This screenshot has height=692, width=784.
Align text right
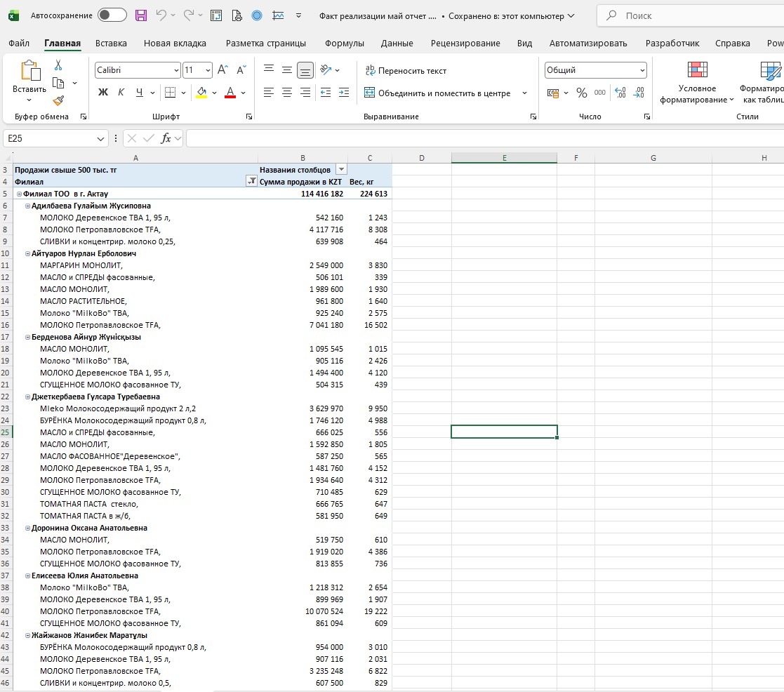305,93
